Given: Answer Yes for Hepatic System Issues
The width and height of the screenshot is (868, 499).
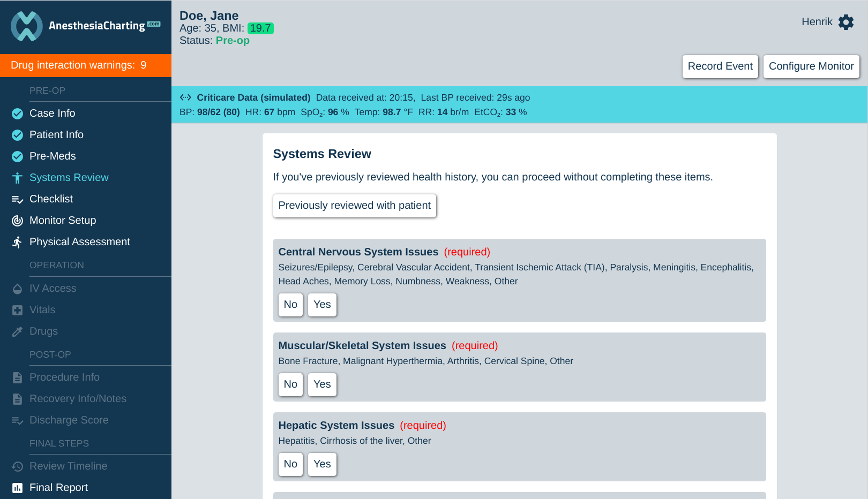Looking at the screenshot, I should pos(322,464).
